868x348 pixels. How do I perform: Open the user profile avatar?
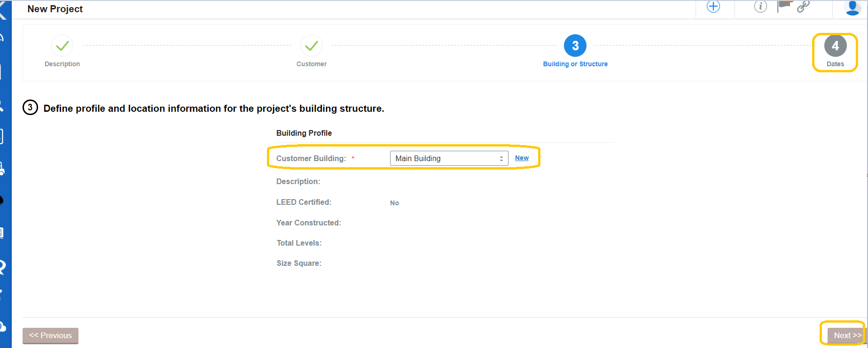852,8
